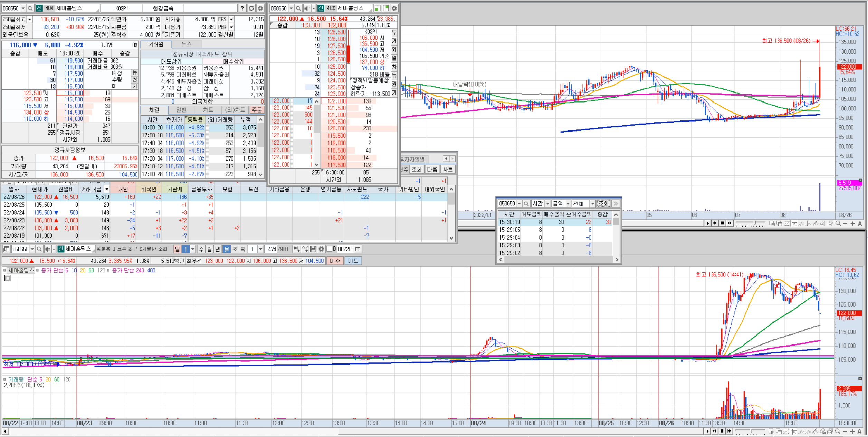868x437 pixels.
Task: Switch to 뉴스 tab
Action: [x=187, y=44]
